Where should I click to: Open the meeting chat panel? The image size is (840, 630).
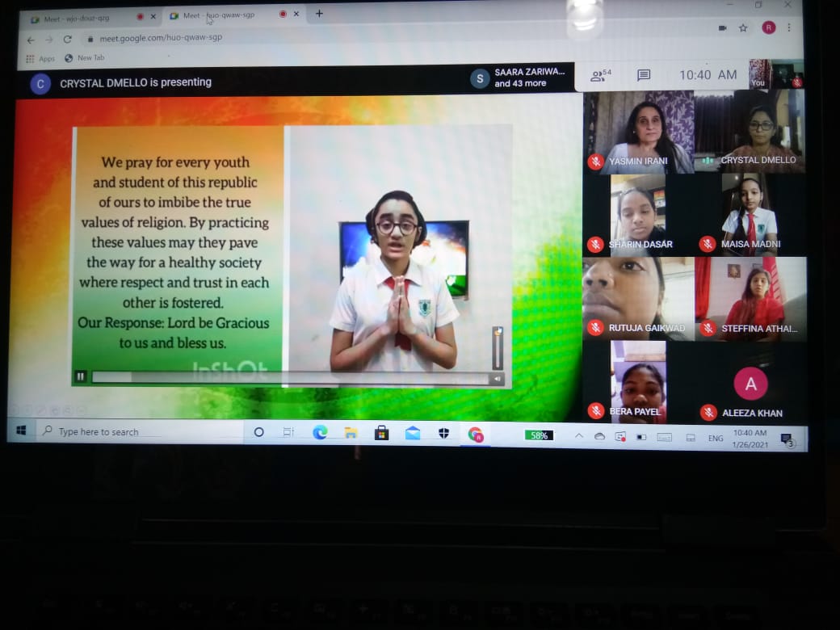[644, 75]
